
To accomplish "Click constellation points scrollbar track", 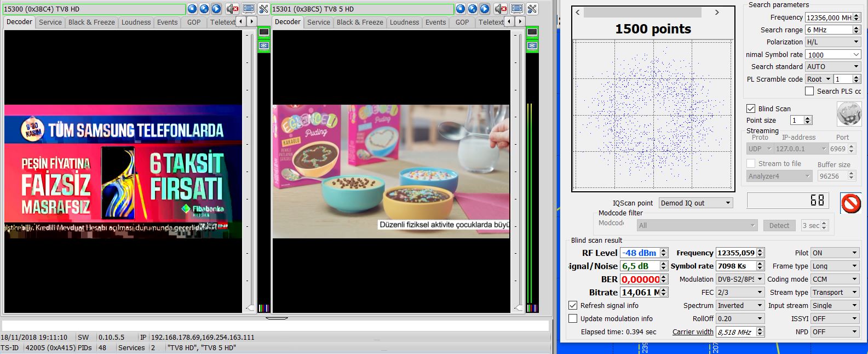I will [x=642, y=13].
